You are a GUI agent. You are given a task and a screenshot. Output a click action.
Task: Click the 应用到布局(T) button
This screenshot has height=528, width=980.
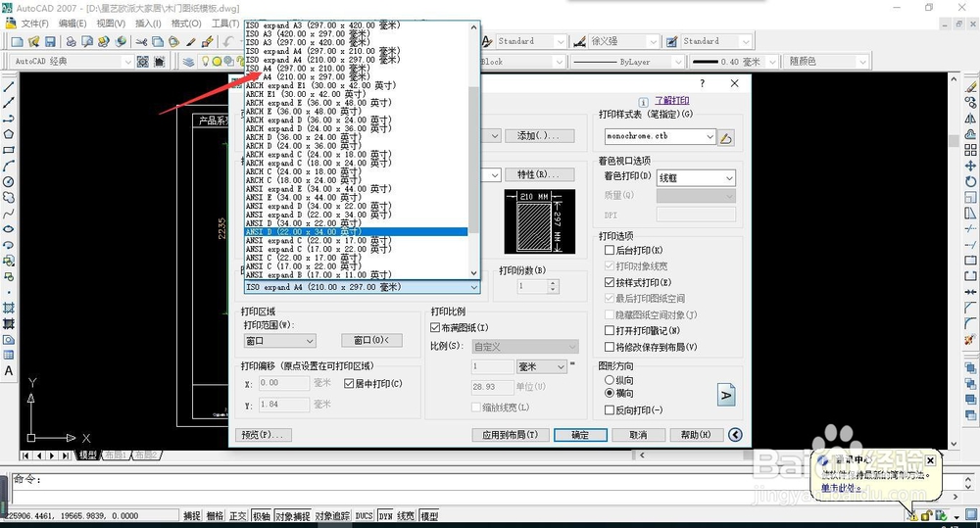point(510,435)
